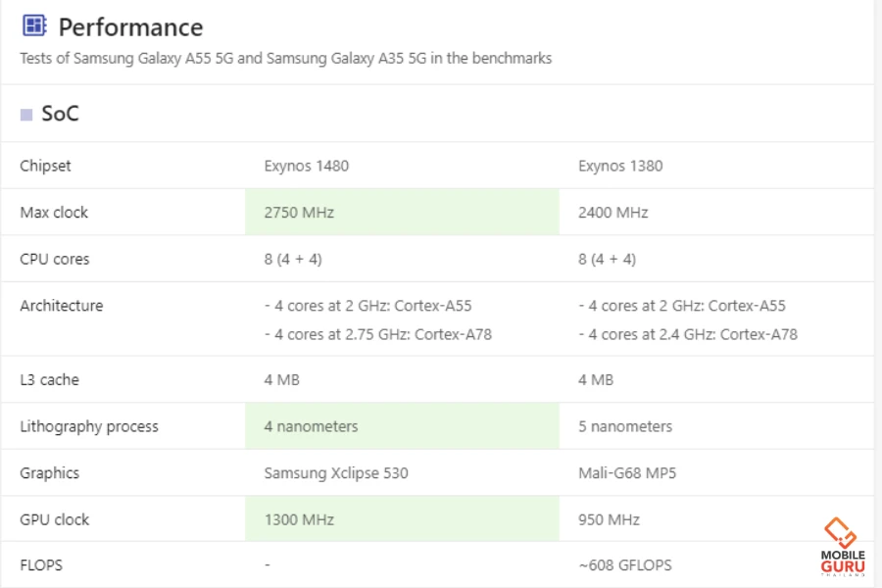Click the Exynos 1480 chipset value

(306, 166)
